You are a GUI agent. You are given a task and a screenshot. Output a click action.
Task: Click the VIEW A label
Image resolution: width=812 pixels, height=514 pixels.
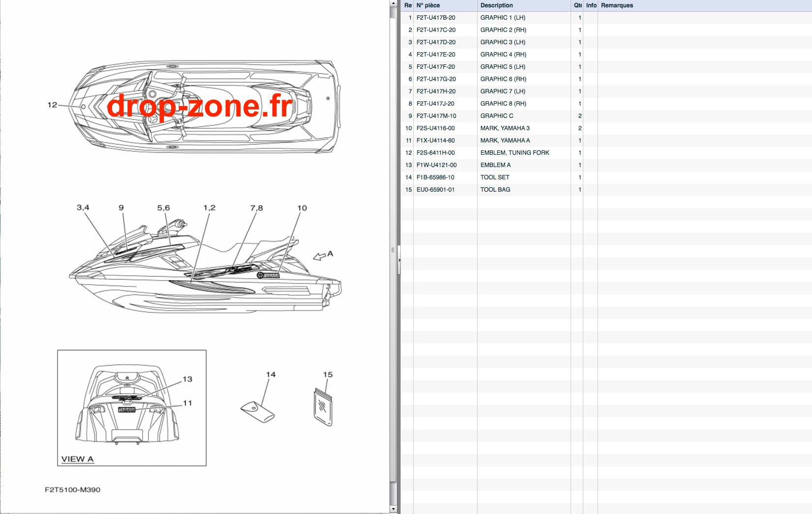click(x=77, y=459)
